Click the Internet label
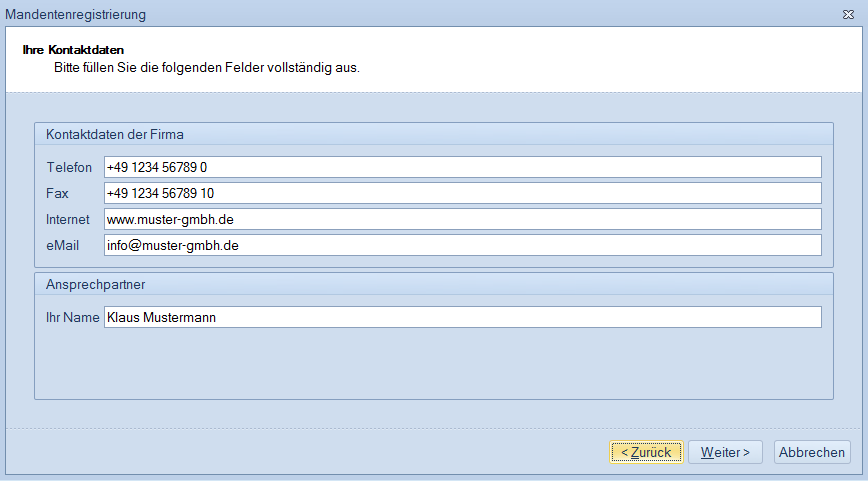 [x=68, y=219]
